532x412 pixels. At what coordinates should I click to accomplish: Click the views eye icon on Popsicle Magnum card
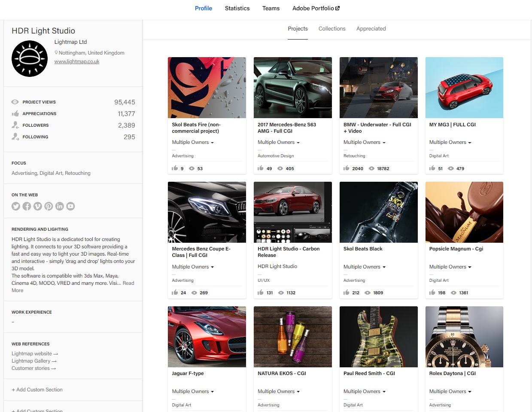pos(453,293)
